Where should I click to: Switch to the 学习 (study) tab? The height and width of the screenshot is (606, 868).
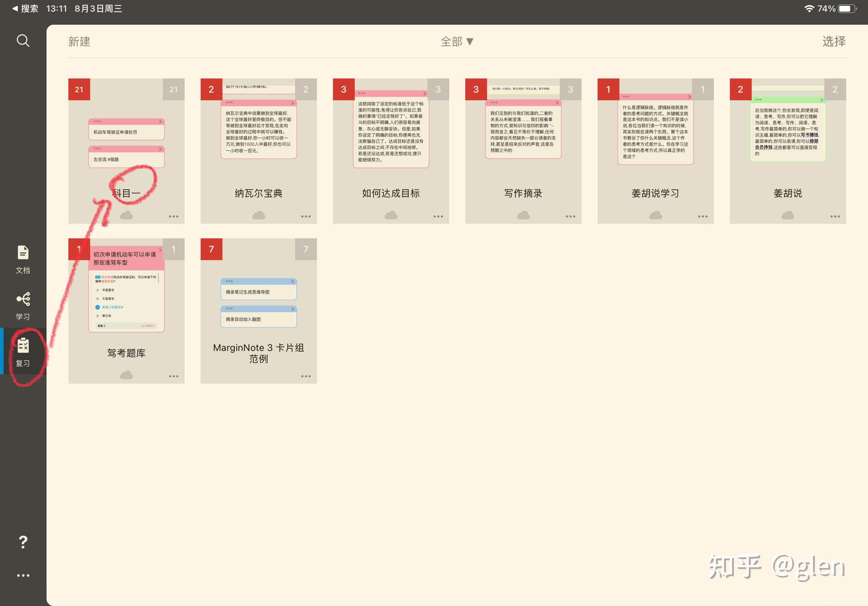tap(23, 306)
